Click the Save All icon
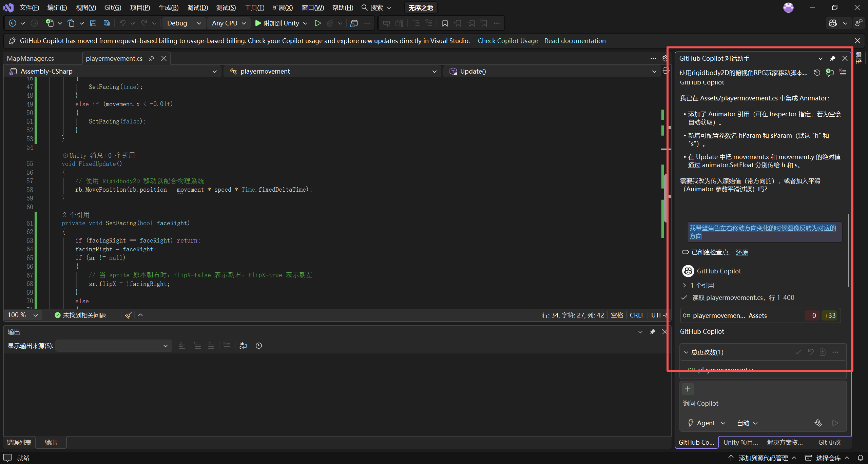 tap(107, 23)
